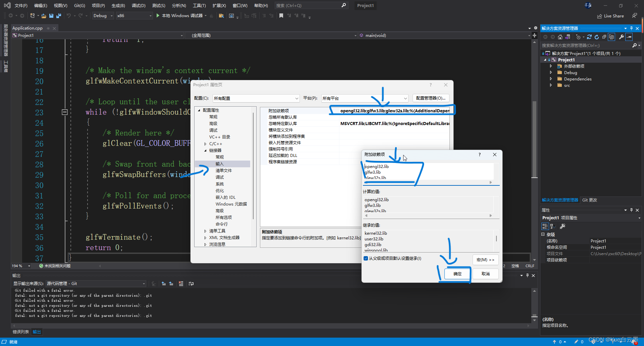Screen dimensions: 644x346
Task: Toggle the bookmark icon in the toolbar
Action: click(x=281, y=16)
